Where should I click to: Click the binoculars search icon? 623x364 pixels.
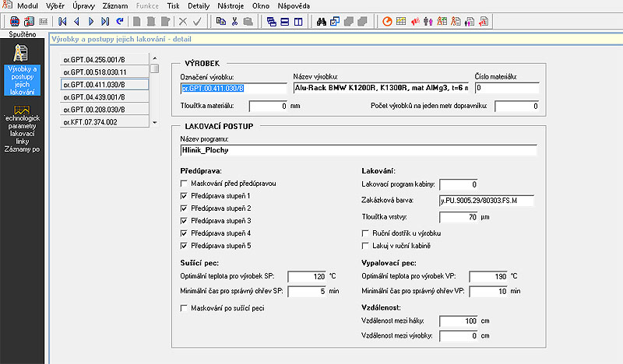point(322,20)
